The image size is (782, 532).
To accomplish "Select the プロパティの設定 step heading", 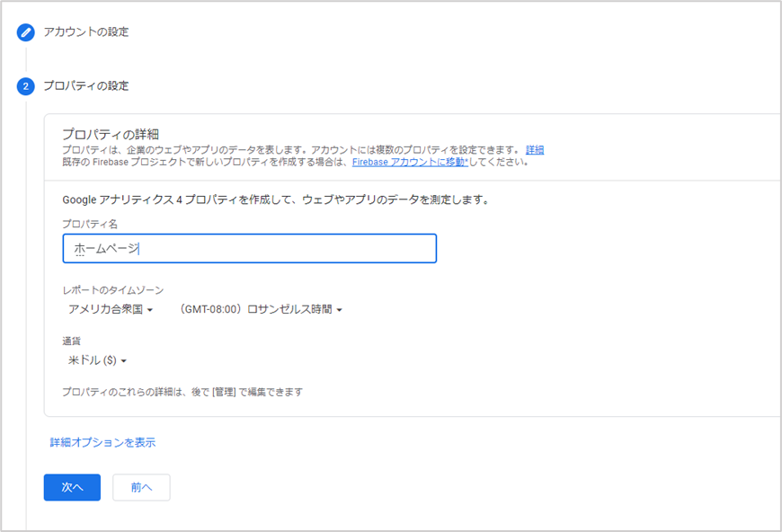I will pos(86,85).
